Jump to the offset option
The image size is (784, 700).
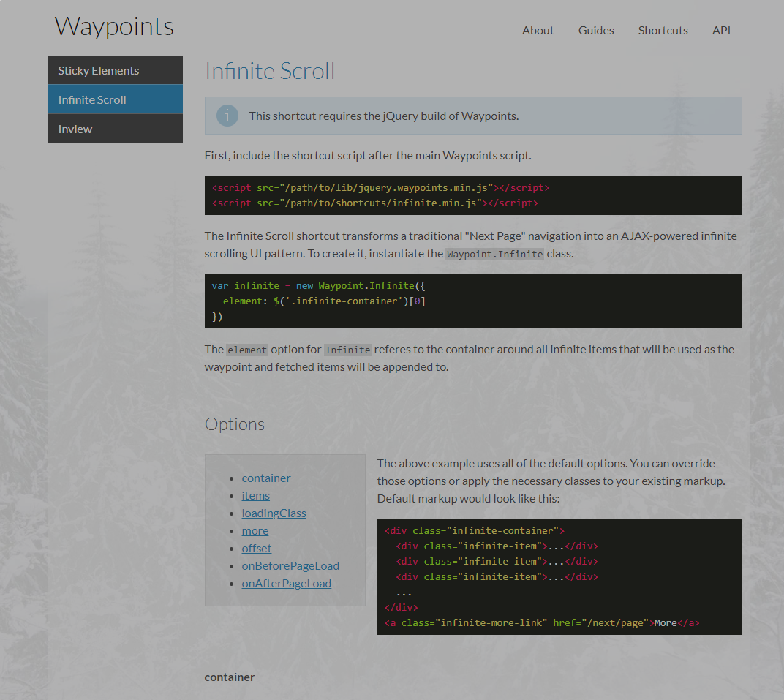tap(257, 548)
